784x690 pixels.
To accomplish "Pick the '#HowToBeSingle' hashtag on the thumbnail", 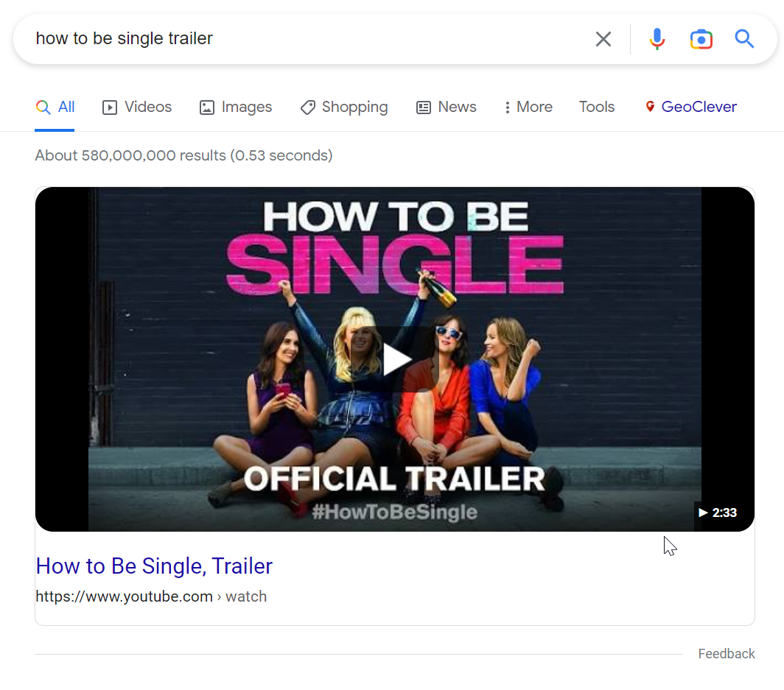I will point(394,512).
